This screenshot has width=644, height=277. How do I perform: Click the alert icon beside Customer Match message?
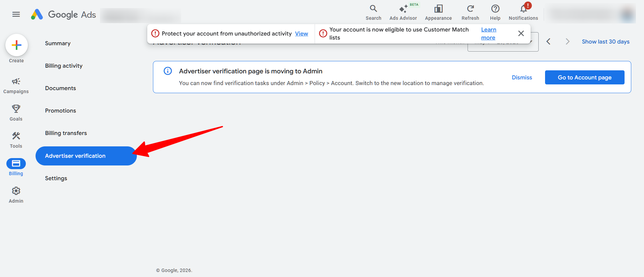point(323,33)
